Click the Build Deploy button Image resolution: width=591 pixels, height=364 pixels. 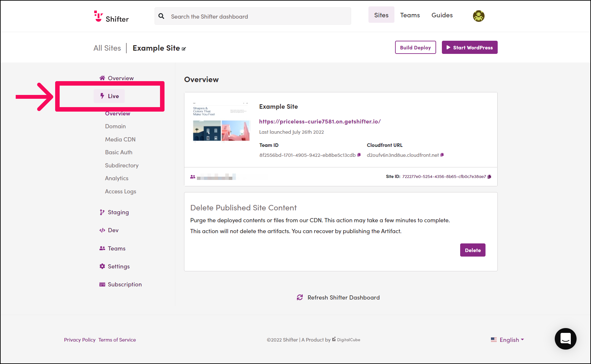[x=415, y=47]
